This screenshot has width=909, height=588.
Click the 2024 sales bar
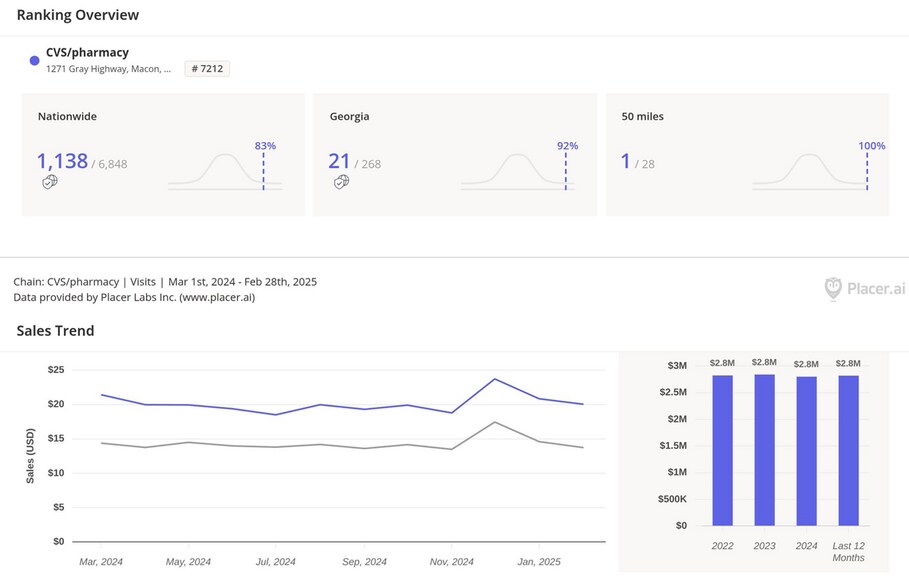point(806,450)
